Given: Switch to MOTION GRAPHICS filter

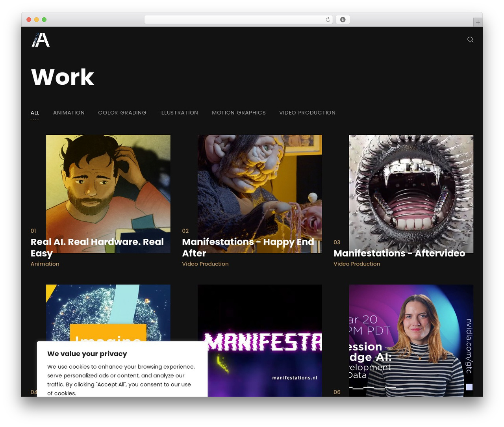Looking at the screenshot, I should (239, 113).
